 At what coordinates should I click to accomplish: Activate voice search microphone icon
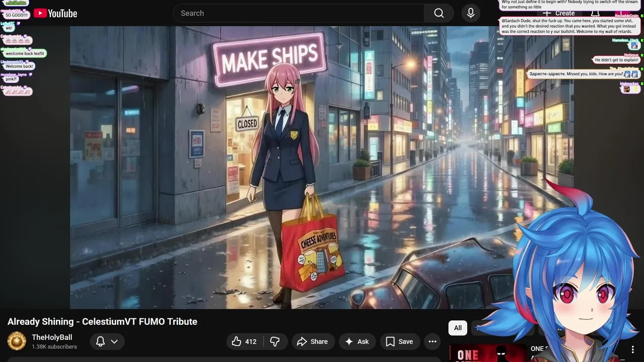click(x=470, y=13)
